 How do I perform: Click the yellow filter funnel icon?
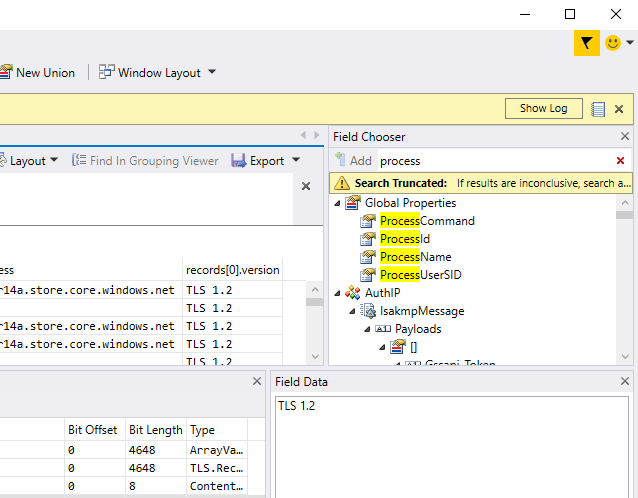[x=586, y=43]
